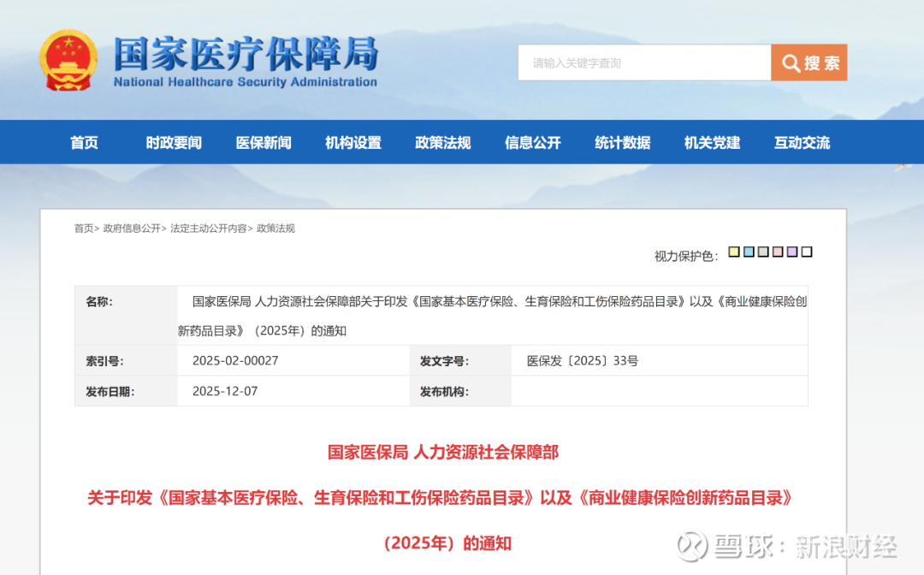Select the light blue eye-protection color swatch
Screen dimensions: 924x575
(x=749, y=252)
